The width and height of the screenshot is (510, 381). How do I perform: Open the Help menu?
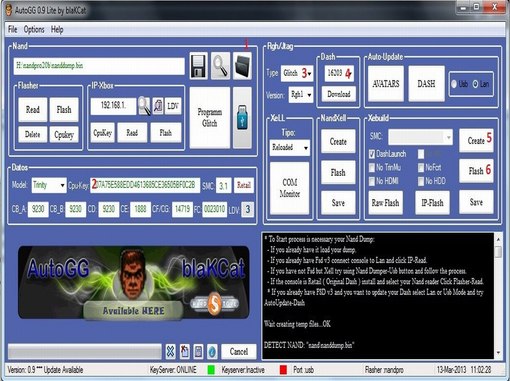pos(57,29)
